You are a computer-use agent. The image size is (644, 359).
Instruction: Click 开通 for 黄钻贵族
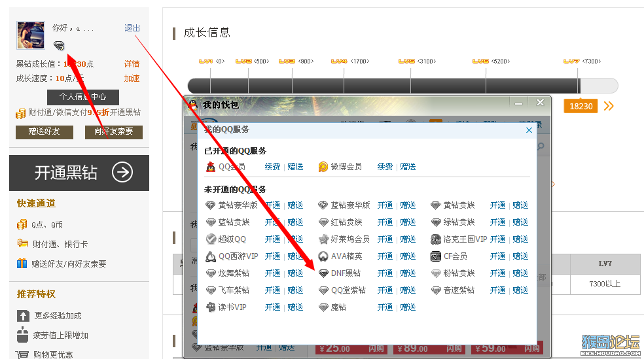pos(497,205)
